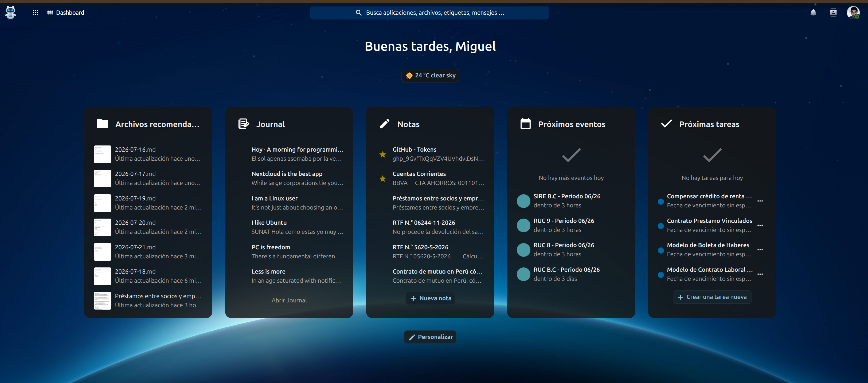Open journal entry A morning for programming
Image resolution: width=868 pixels, height=383 pixels.
pyautogui.click(x=289, y=154)
